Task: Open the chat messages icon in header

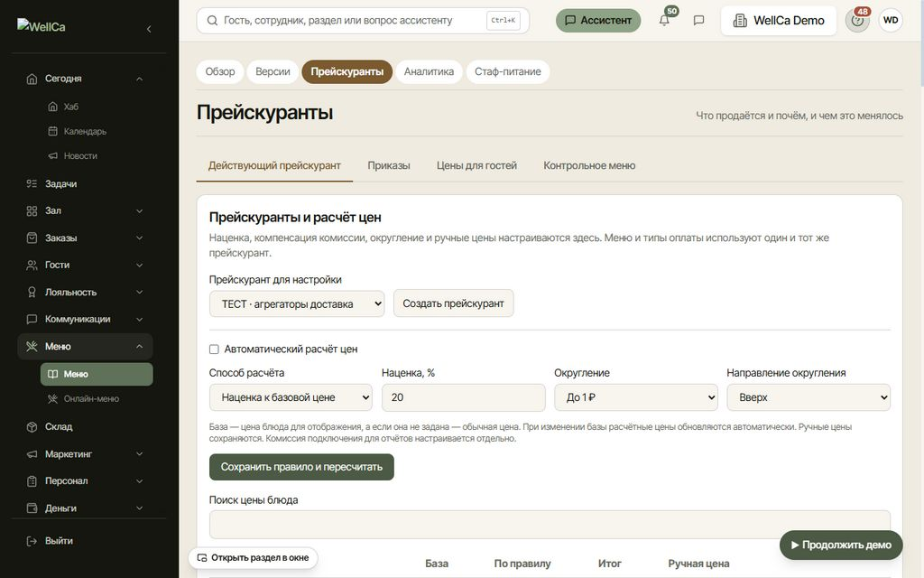Action: (699, 20)
